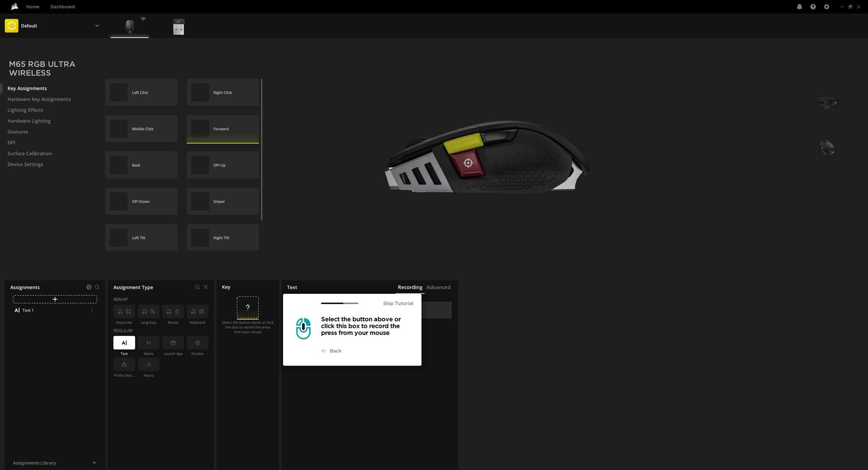
Task: Expand the Default profile dropdown
Action: click(x=97, y=26)
